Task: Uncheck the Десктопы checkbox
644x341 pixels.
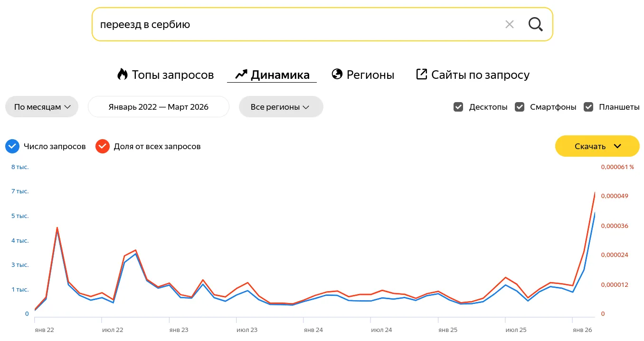Action: (x=458, y=107)
